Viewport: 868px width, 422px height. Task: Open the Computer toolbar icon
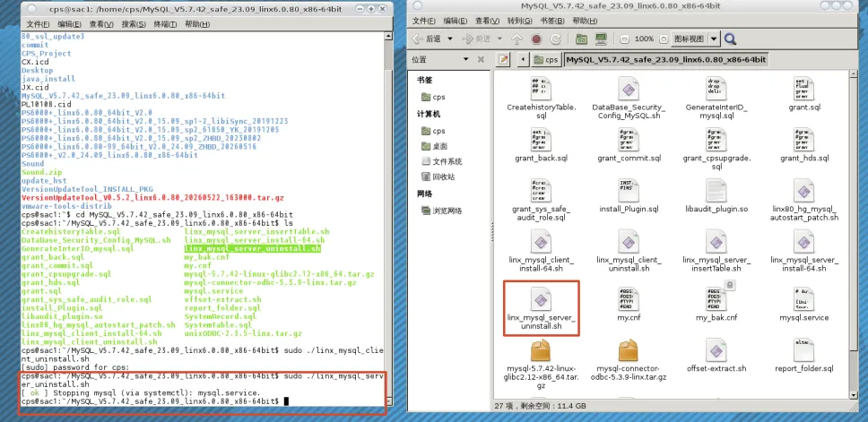pyautogui.click(x=601, y=39)
